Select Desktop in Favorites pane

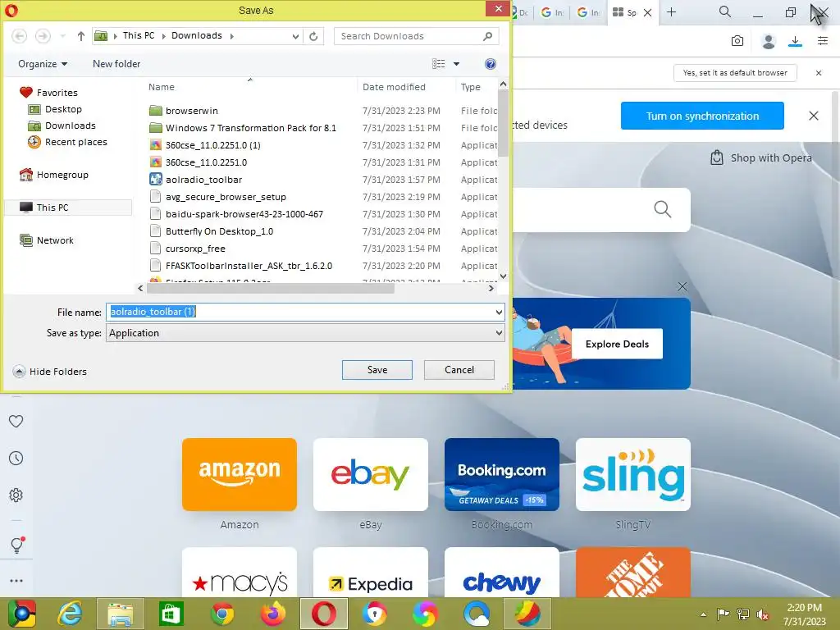63,109
